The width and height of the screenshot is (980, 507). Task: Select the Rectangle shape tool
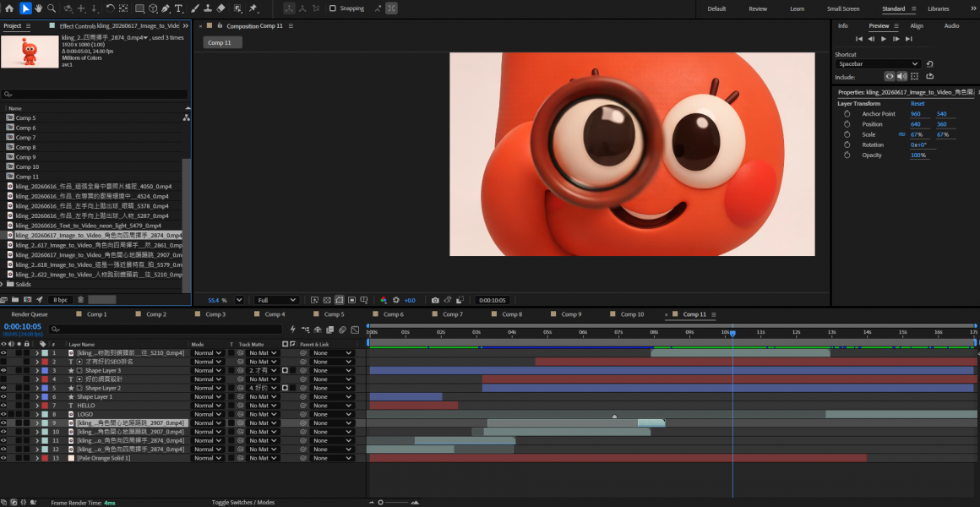click(x=139, y=8)
